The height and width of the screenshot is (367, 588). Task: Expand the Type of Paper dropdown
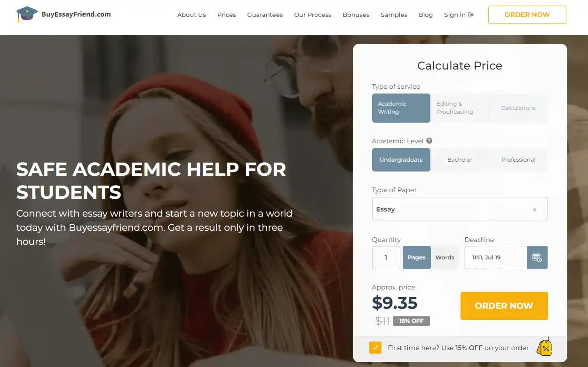[460, 209]
